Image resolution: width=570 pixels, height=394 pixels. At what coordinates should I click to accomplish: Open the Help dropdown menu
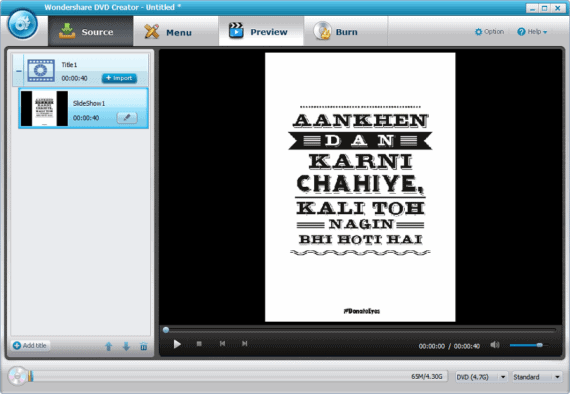pos(532,32)
